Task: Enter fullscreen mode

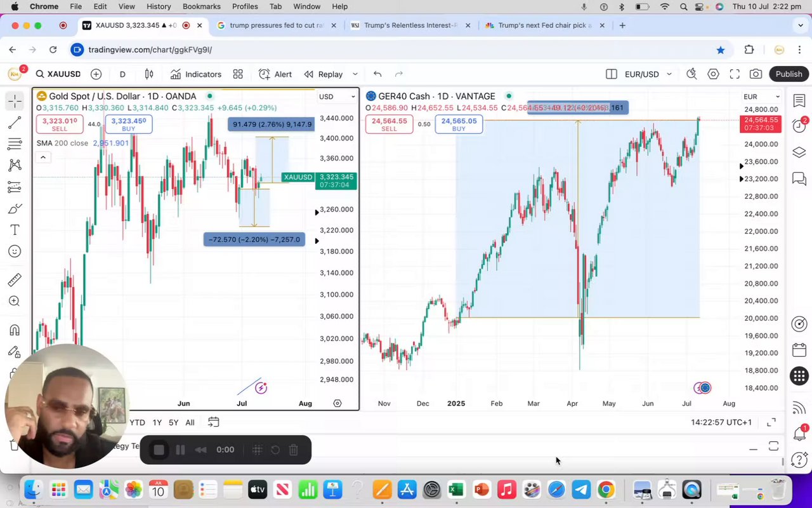Action: 735,74
